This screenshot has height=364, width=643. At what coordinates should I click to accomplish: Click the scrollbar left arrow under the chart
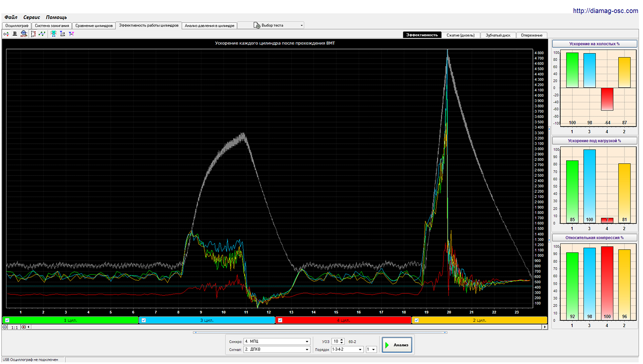[29, 327]
